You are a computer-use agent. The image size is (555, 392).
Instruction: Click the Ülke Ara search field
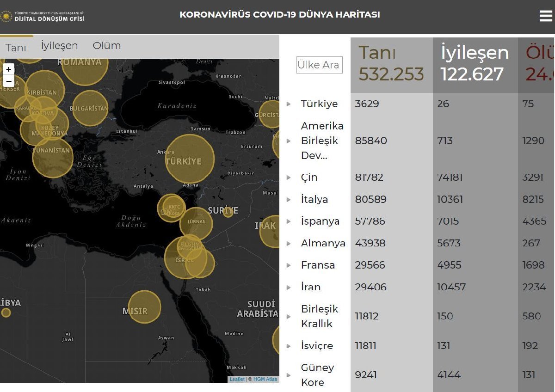coord(319,65)
